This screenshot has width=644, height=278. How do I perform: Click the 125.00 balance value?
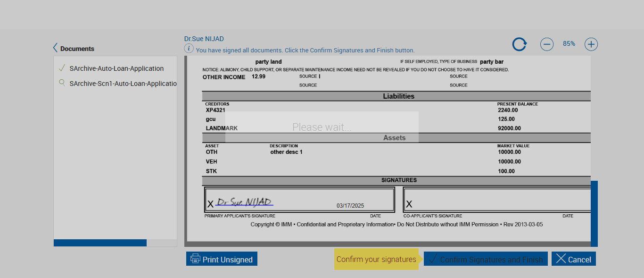point(506,119)
